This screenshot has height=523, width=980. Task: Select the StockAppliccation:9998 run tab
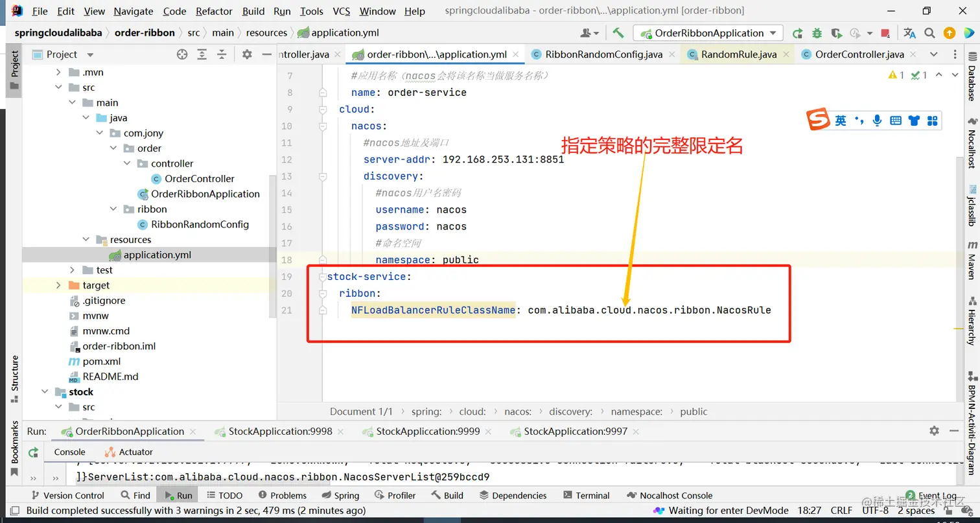click(x=281, y=431)
